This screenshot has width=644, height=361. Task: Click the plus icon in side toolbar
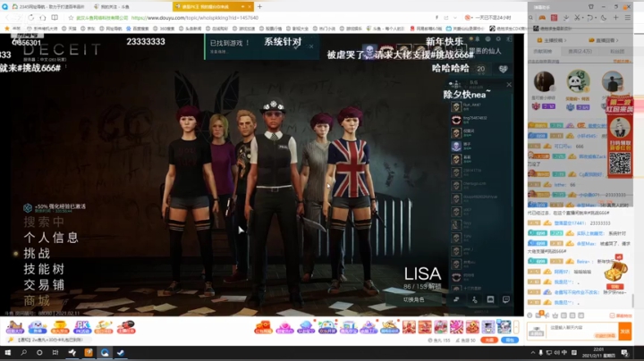click(x=615, y=18)
